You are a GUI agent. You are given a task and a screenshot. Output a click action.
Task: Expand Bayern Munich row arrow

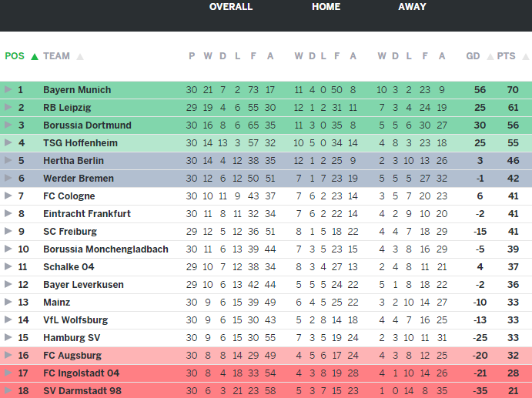(8, 90)
